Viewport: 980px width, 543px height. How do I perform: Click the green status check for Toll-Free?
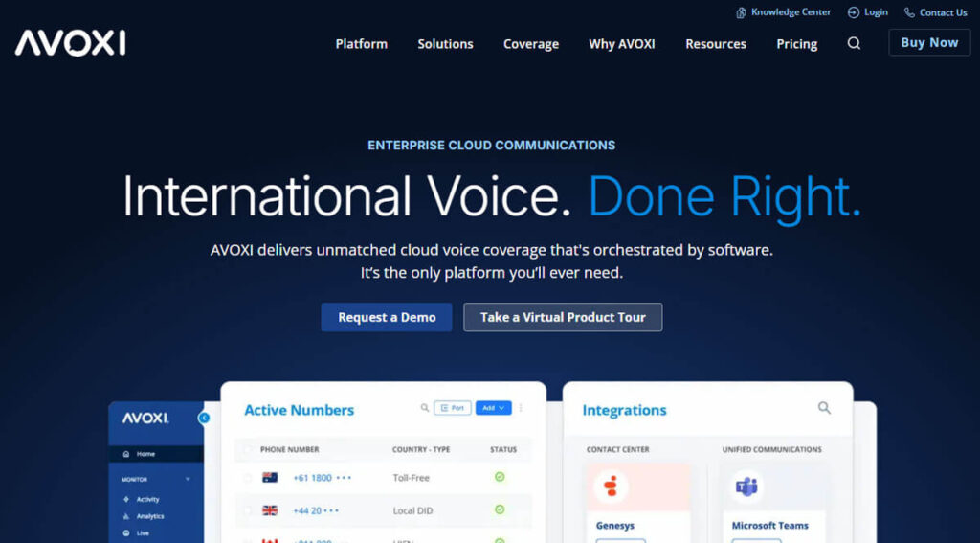[500, 477]
